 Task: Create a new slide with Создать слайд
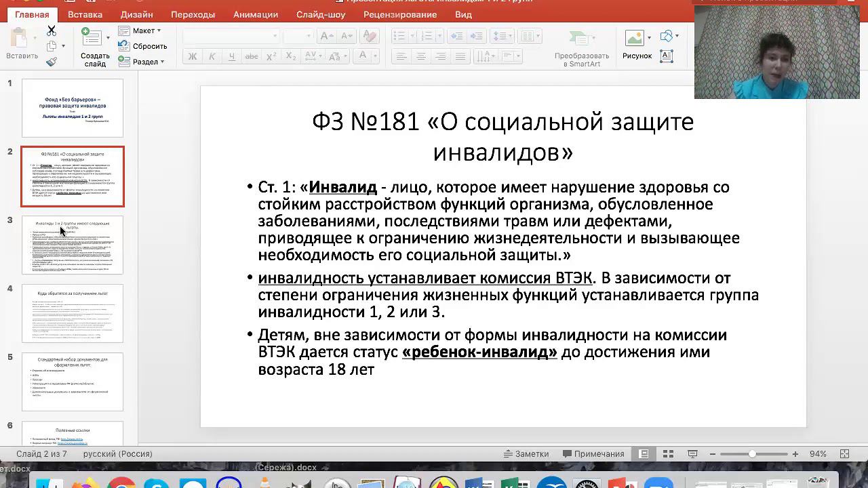click(95, 47)
